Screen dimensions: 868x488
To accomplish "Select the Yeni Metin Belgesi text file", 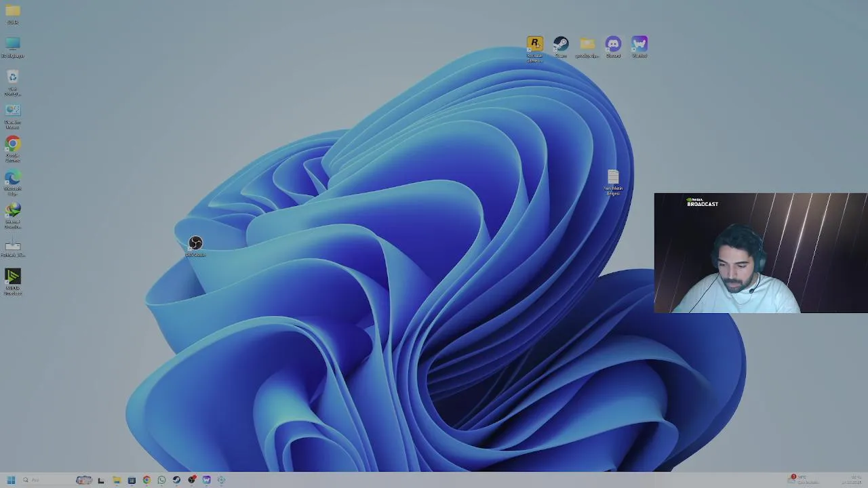I will (x=613, y=182).
